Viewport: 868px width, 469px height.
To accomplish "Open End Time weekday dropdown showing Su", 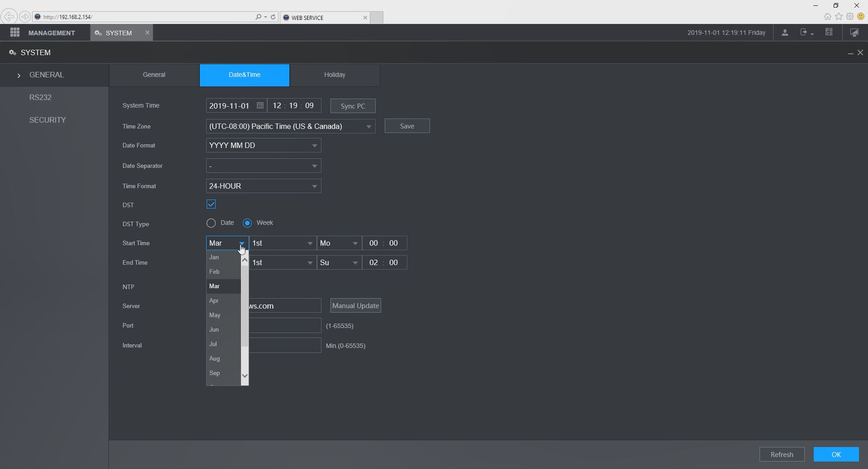I will point(339,262).
